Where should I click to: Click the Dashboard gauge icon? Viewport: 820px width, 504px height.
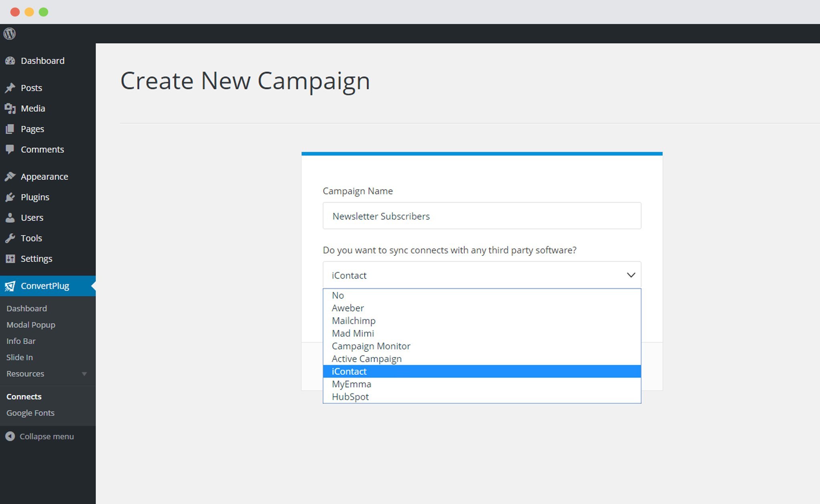click(x=10, y=61)
